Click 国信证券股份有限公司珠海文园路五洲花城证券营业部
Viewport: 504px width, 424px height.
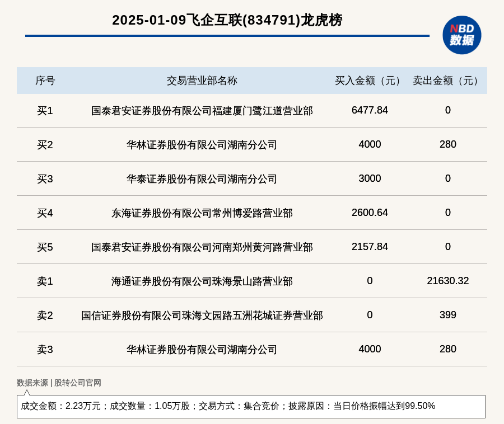202,315
